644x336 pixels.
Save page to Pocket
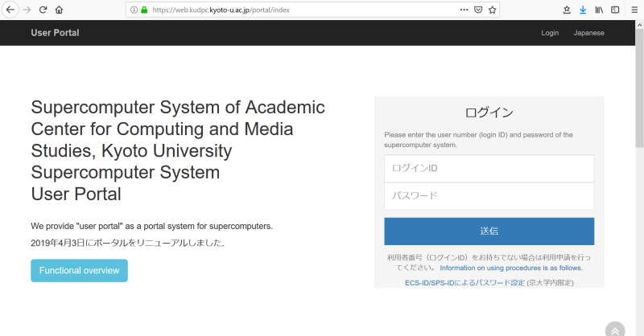pyautogui.click(x=478, y=10)
